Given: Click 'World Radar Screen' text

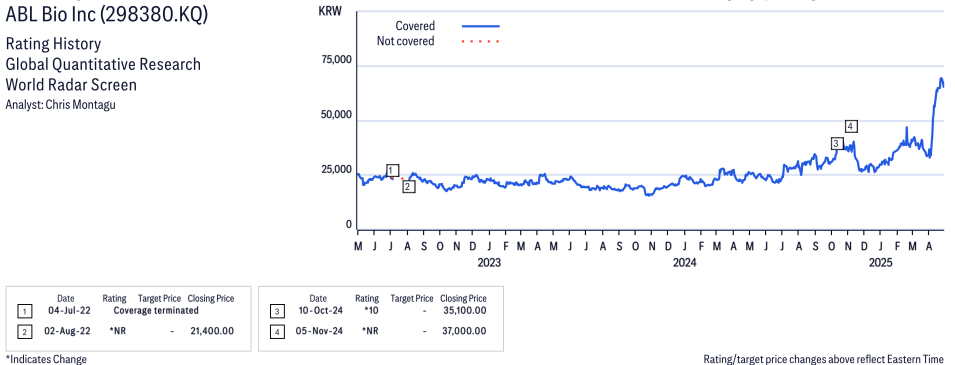Looking at the screenshot, I should pos(71,85).
